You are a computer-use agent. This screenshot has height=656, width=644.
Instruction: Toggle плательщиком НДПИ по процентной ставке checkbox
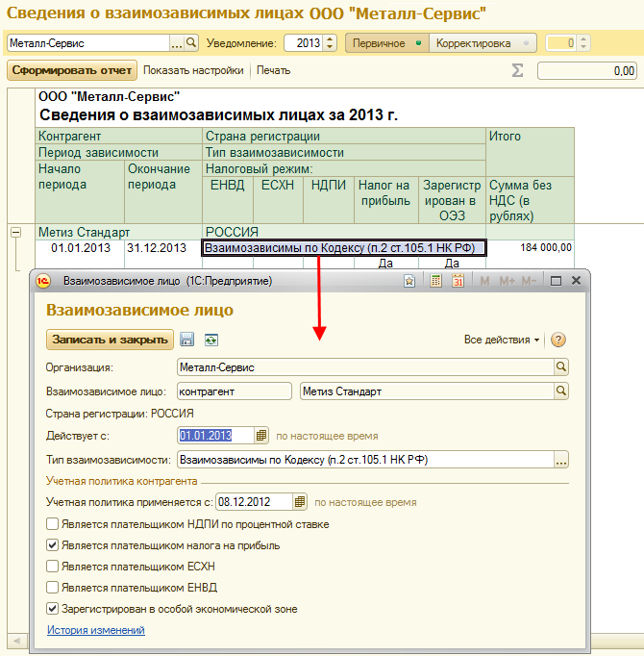pos(52,524)
